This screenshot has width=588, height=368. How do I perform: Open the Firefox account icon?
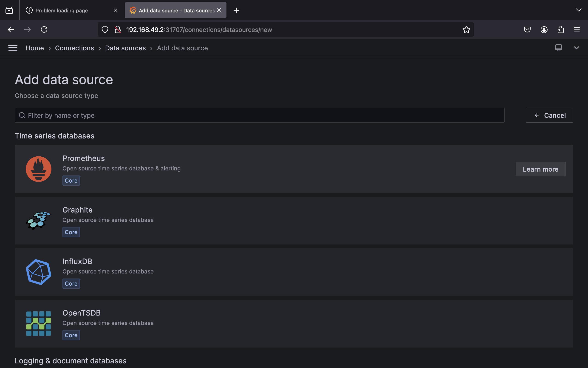(544, 30)
